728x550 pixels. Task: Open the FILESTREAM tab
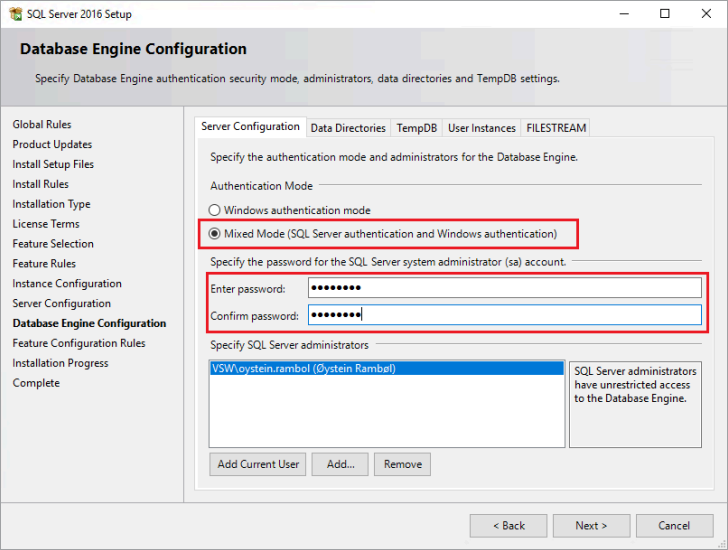tap(556, 128)
